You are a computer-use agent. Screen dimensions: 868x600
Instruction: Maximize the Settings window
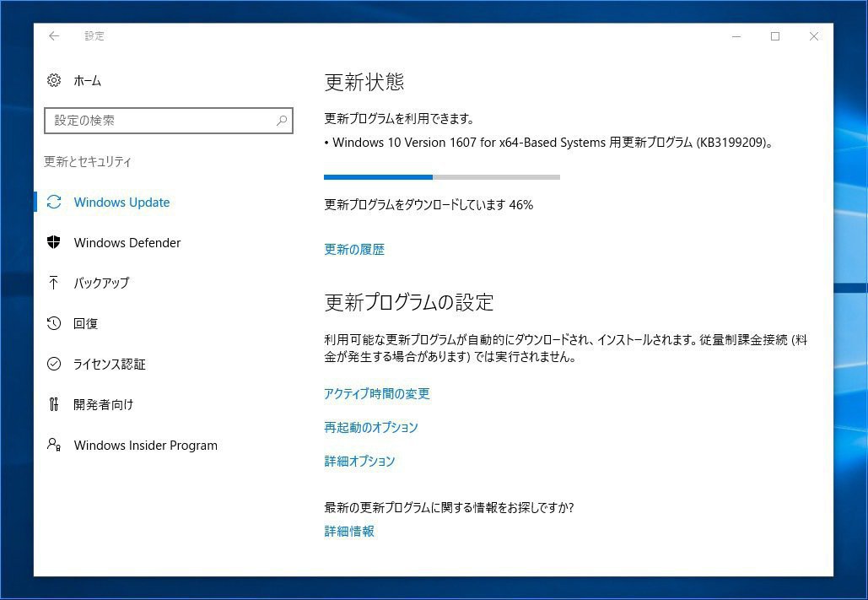click(x=775, y=36)
